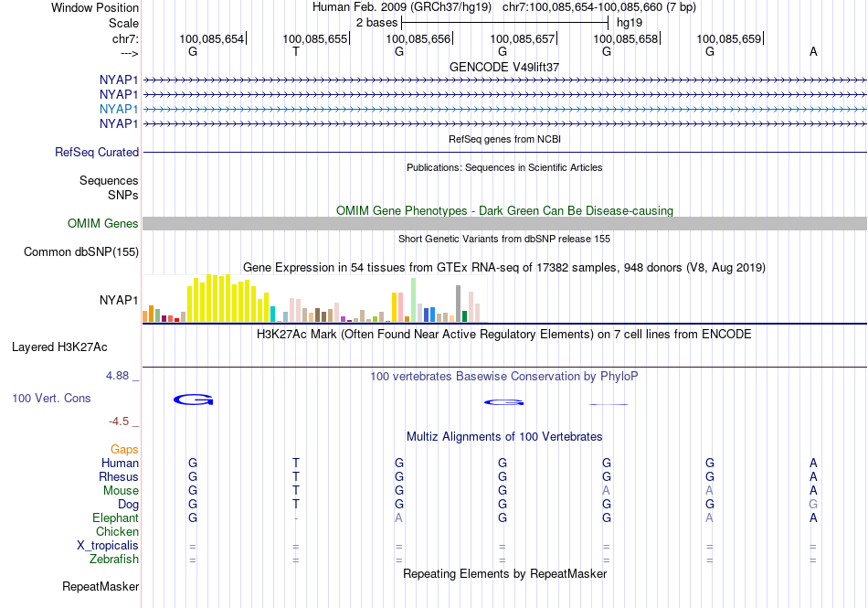This screenshot has height=608, width=868.
Task: Click the chr7: base position label
Action: [125, 38]
